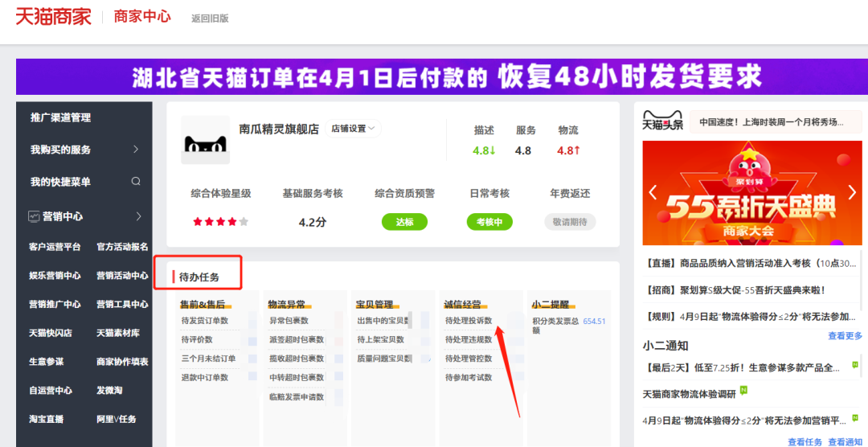Open 营销活动中心

pos(122,275)
